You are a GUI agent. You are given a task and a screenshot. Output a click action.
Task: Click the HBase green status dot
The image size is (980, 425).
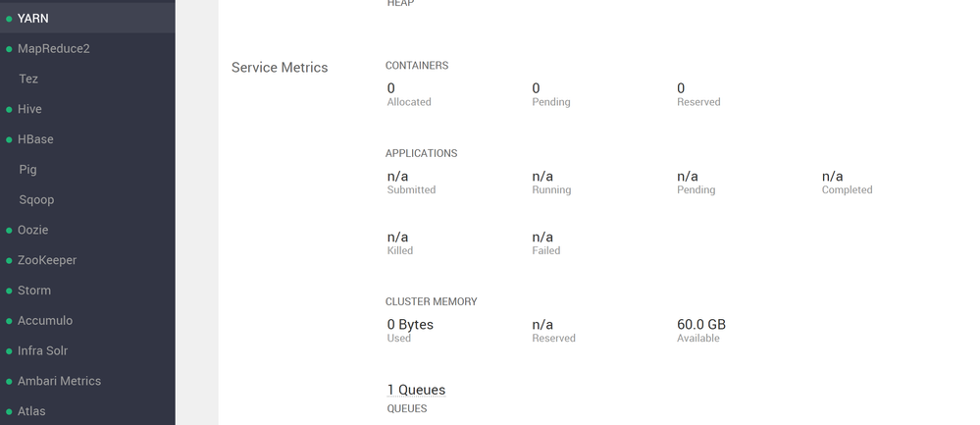9,140
